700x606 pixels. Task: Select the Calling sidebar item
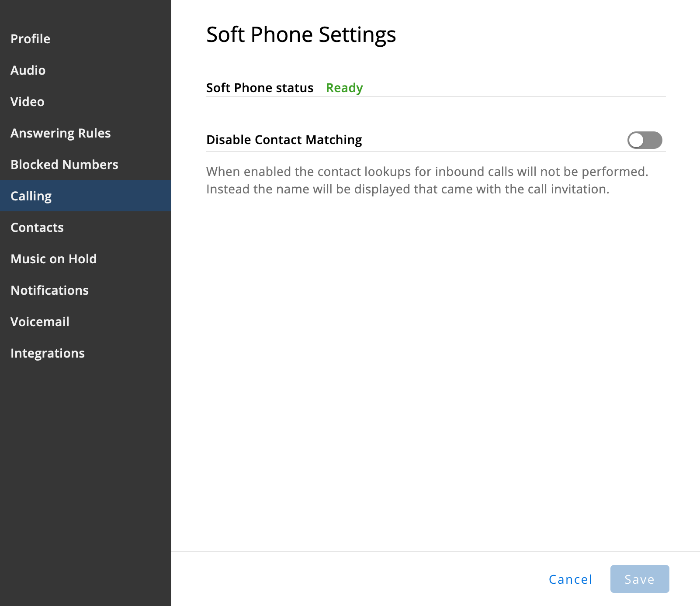(86, 196)
